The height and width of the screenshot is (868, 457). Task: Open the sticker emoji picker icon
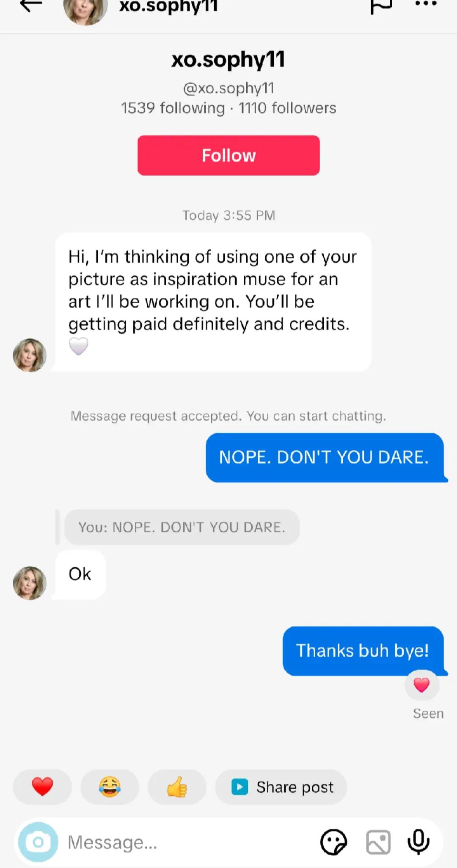click(333, 842)
